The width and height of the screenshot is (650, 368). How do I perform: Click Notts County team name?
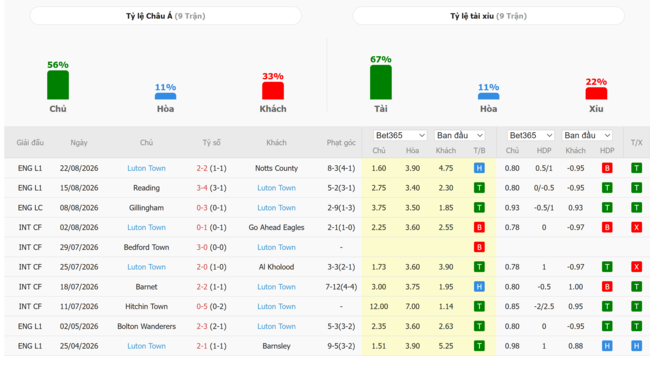pos(276,168)
